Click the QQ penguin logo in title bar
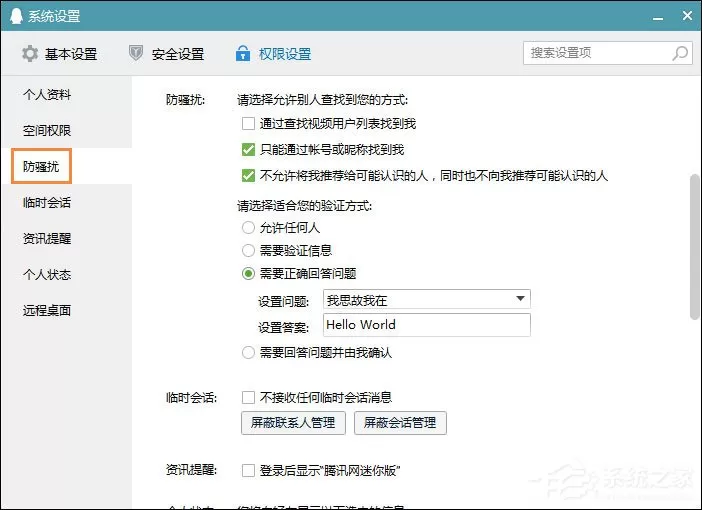Image resolution: width=702 pixels, height=510 pixels. coord(16,16)
